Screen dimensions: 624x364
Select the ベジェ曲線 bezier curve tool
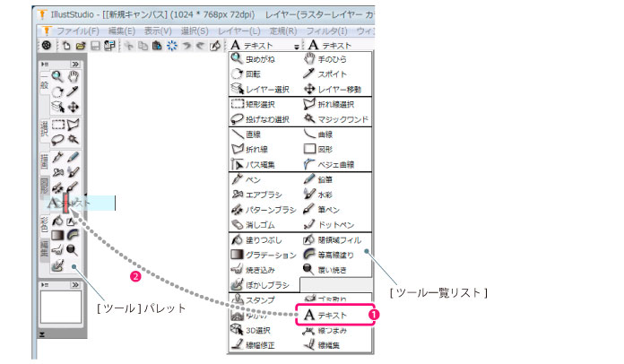click(x=336, y=164)
